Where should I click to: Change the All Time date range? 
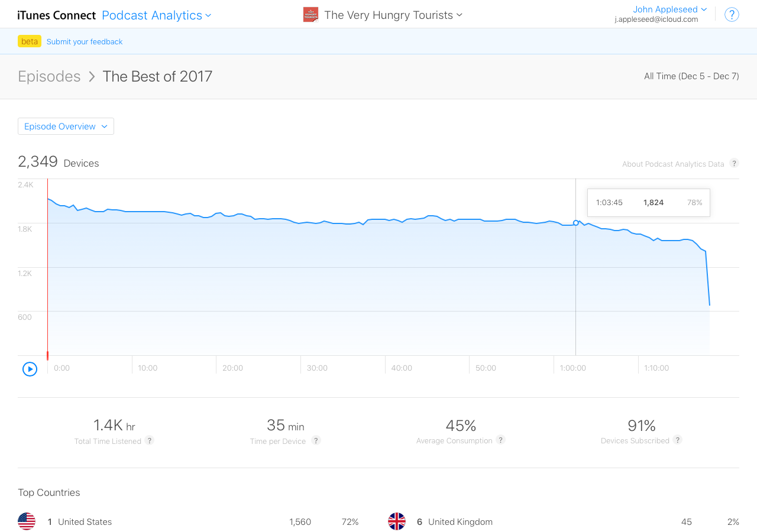pos(691,76)
